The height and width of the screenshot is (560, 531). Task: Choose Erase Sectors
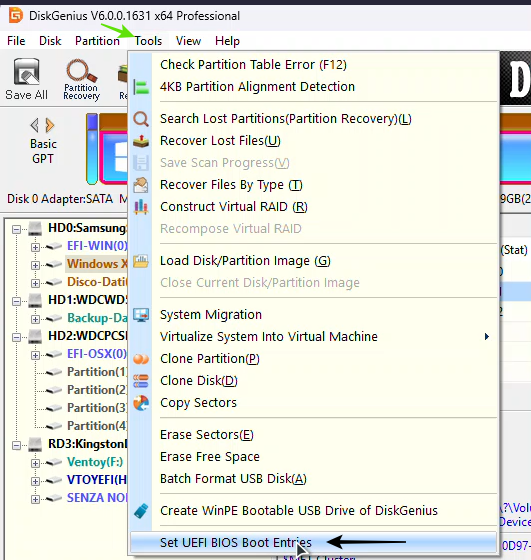[x=314, y=435]
